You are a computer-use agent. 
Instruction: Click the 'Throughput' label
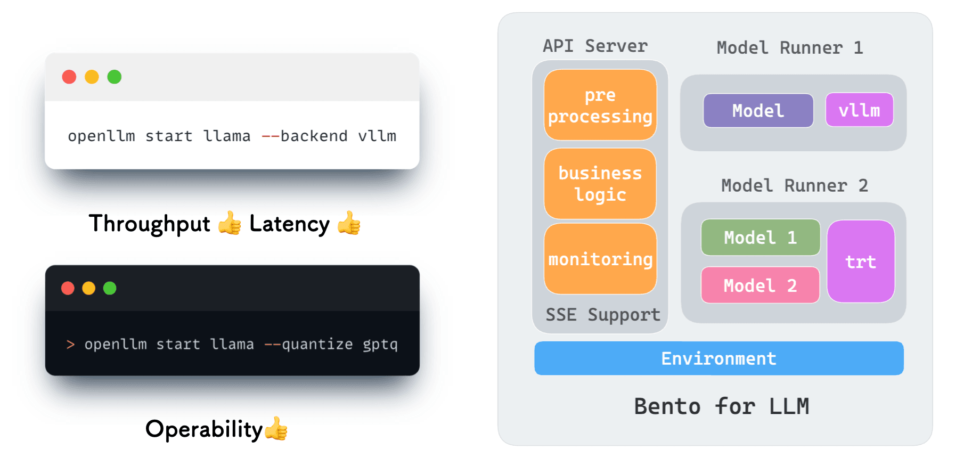pos(150,224)
